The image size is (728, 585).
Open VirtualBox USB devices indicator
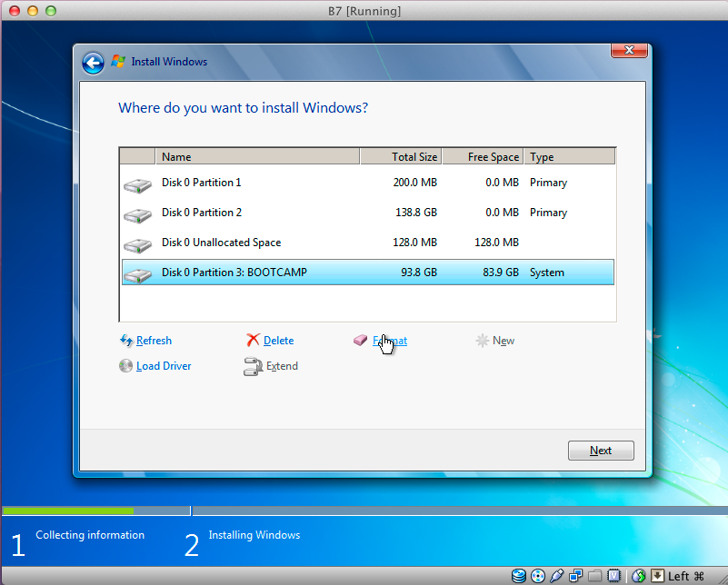tap(556, 576)
